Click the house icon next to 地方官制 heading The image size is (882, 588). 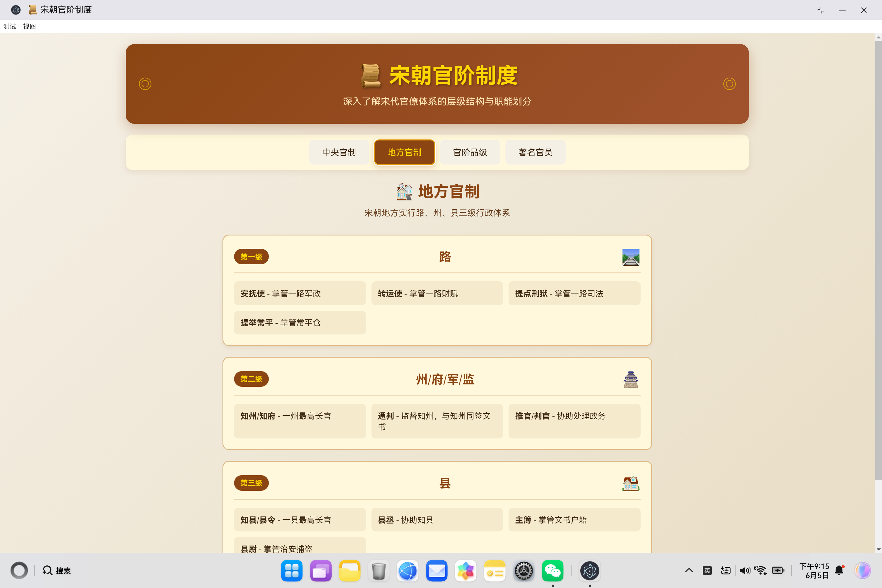[404, 192]
